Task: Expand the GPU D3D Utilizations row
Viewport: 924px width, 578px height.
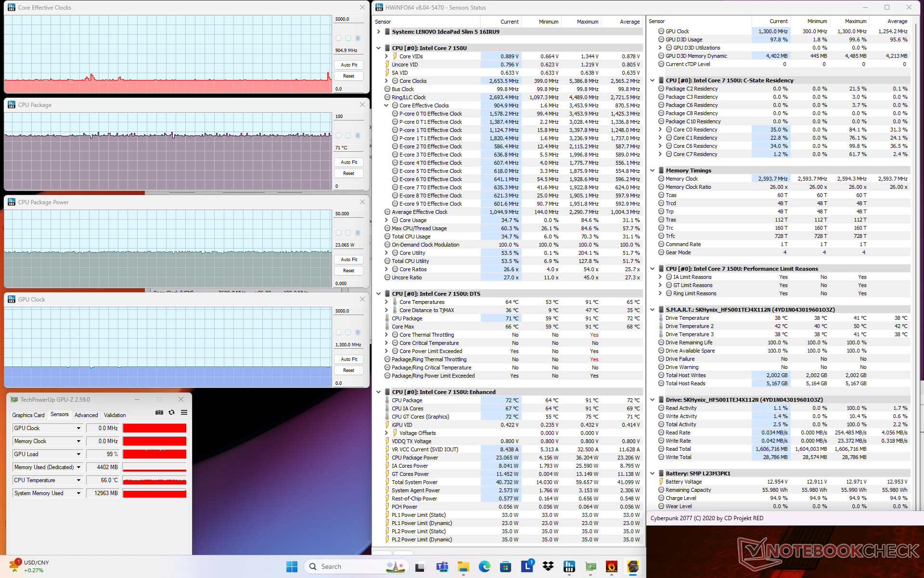Action: 660,48
